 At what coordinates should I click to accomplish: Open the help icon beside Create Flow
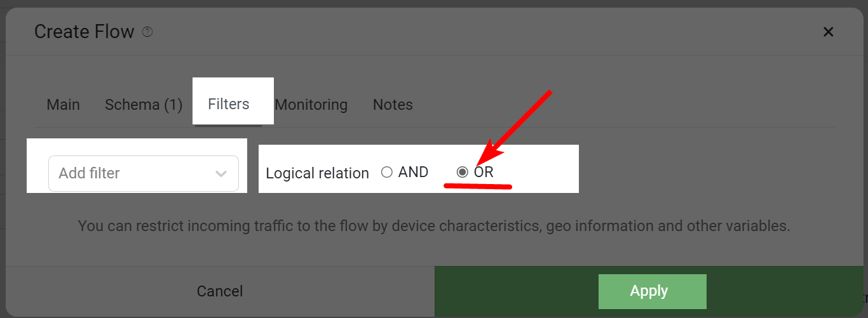(147, 32)
